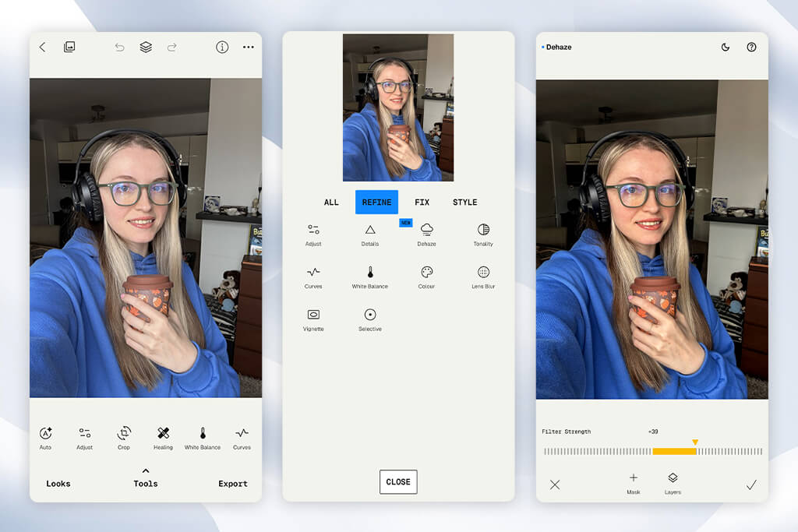Click the CLOSE button in tools panel
The image size is (798, 532).
(x=398, y=481)
